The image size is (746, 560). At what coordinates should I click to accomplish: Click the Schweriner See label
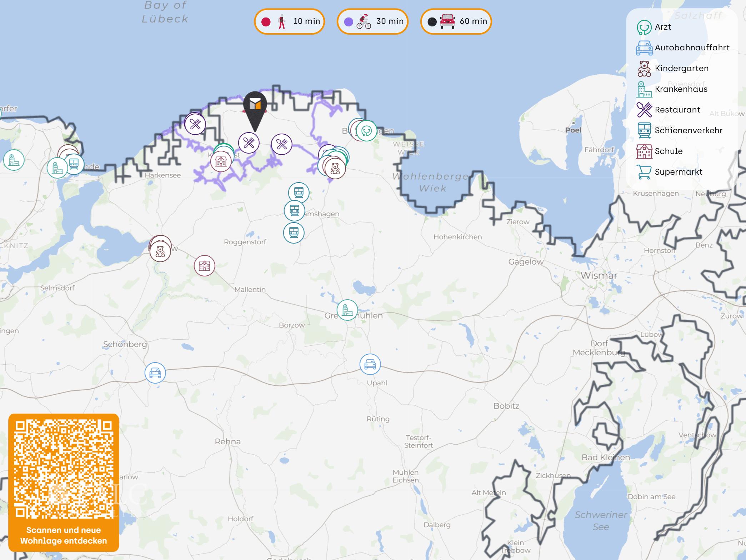[x=601, y=521]
